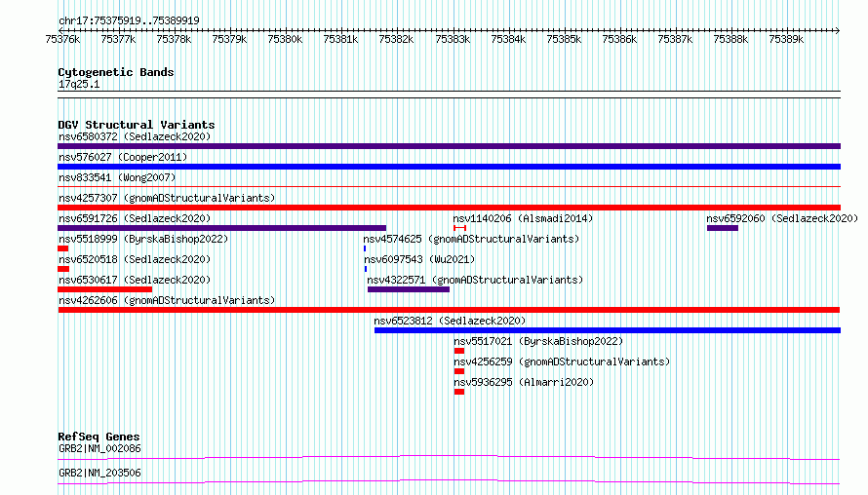Click the red nsv5517021 variant block

click(459, 351)
